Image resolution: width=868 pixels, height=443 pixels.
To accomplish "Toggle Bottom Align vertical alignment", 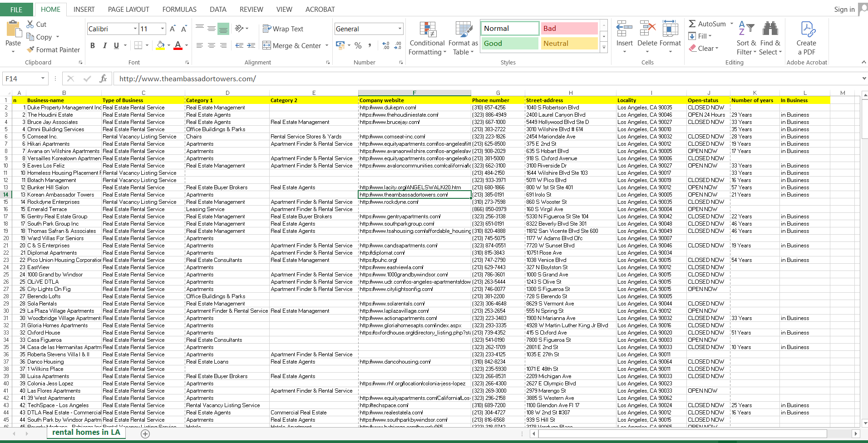I will (223, 29).
